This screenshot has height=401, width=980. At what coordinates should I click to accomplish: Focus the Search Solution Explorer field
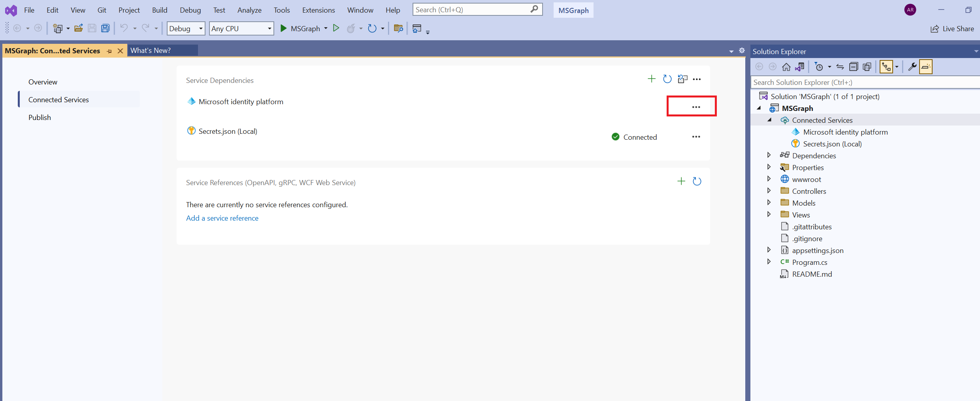pos(865,82)
